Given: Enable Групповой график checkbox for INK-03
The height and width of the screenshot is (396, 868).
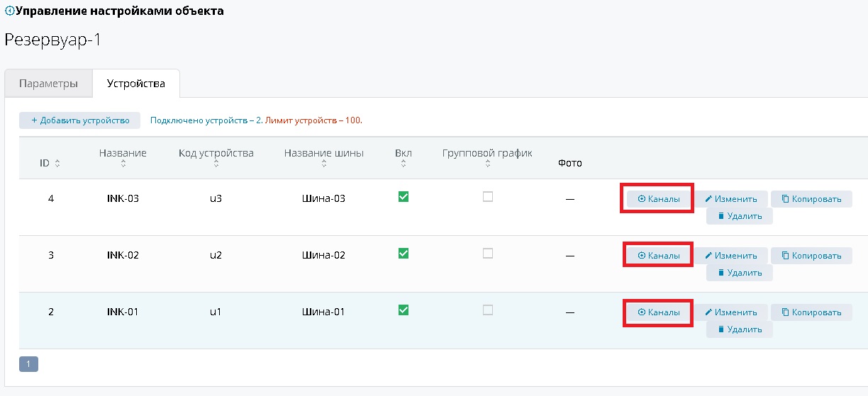Looking at the screenshot, I should click(x=488, y=197).
